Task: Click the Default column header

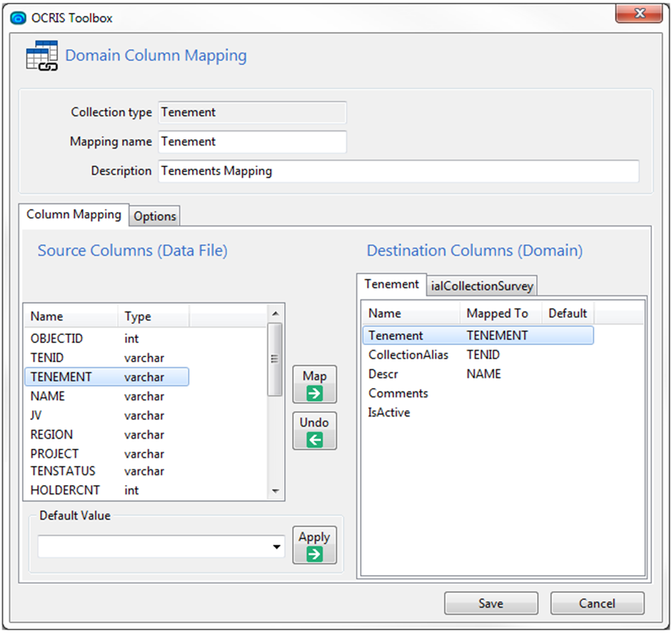Action: pos(568,314)
